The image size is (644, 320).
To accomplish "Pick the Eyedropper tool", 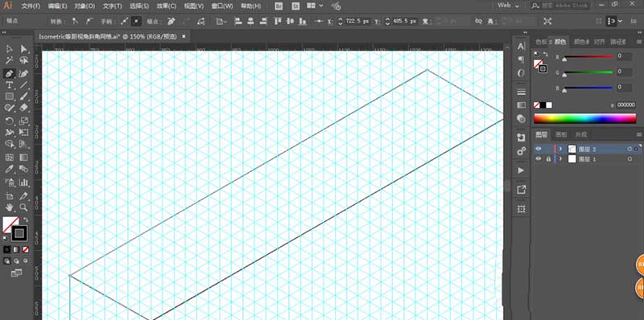I will (x=9, y=169).
